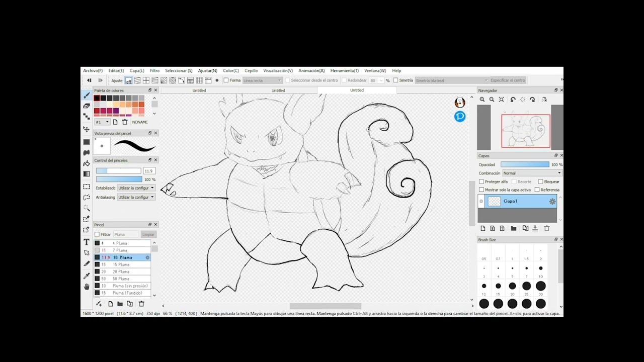Screen dimensions: 644x362
Task: Enable the Filtrar checkbox in Pincel panel
Action: click(x=97, y=234)
